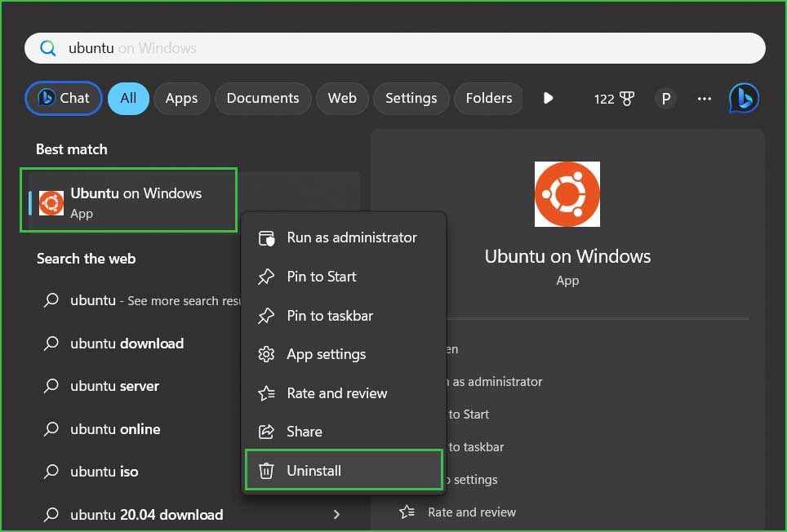This screenshot has height=532, width=787.
Task: Open App settings from context menu
Action: click(x=344, y=354)
